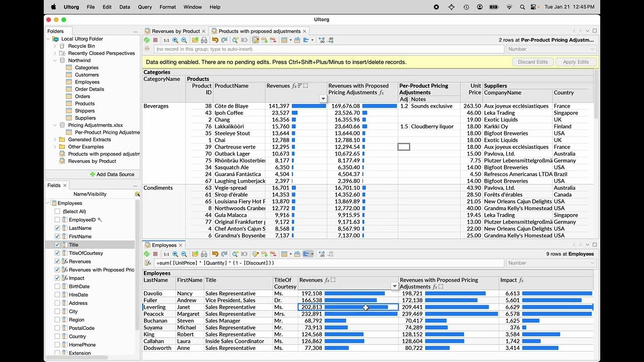The width and height of the screenshot is (644, 362).
Task: Zoom in using the top toolbar magnifier
Action: tap(176, 40)
